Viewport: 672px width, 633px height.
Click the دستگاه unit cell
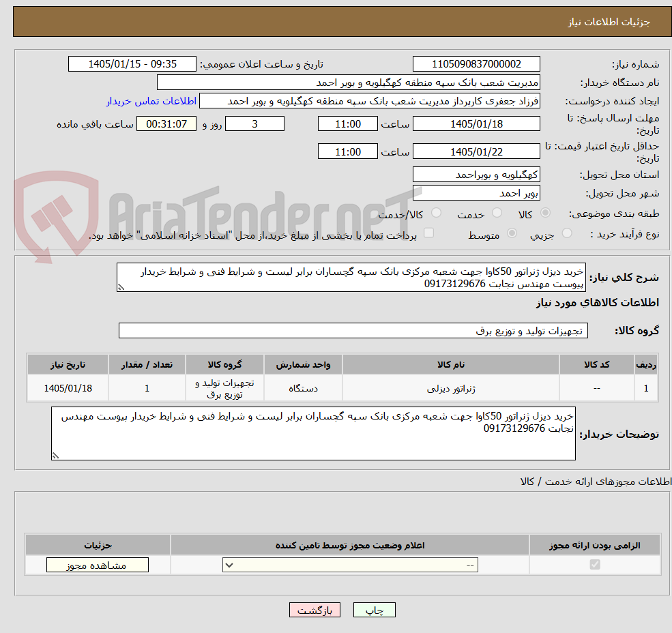(x=303, y=388)
